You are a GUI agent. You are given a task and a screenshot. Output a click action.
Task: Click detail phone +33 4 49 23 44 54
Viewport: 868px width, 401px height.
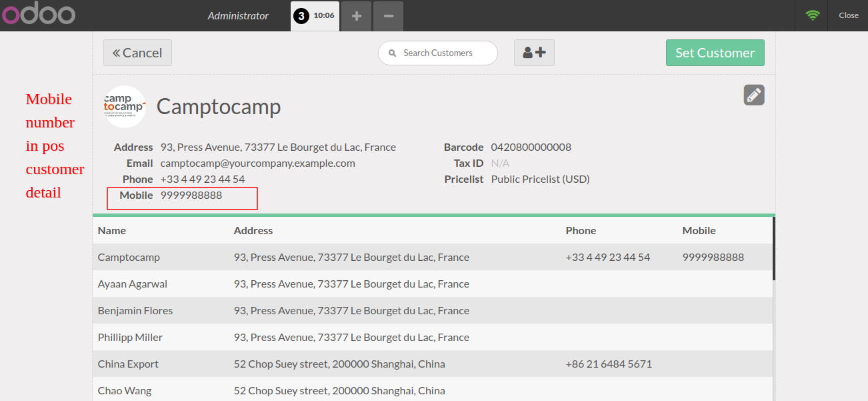pos(203,179)
